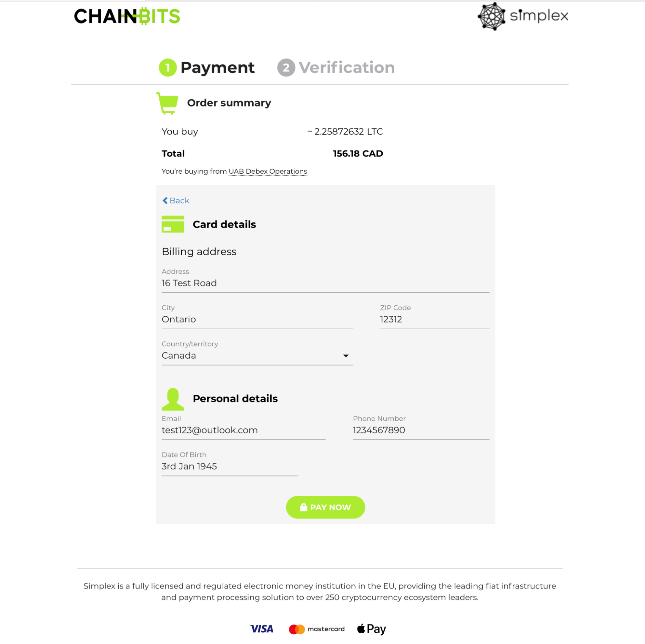645x644 pixels.
Task: Click the PAY NOW button
Action: [x=326, y=507]
